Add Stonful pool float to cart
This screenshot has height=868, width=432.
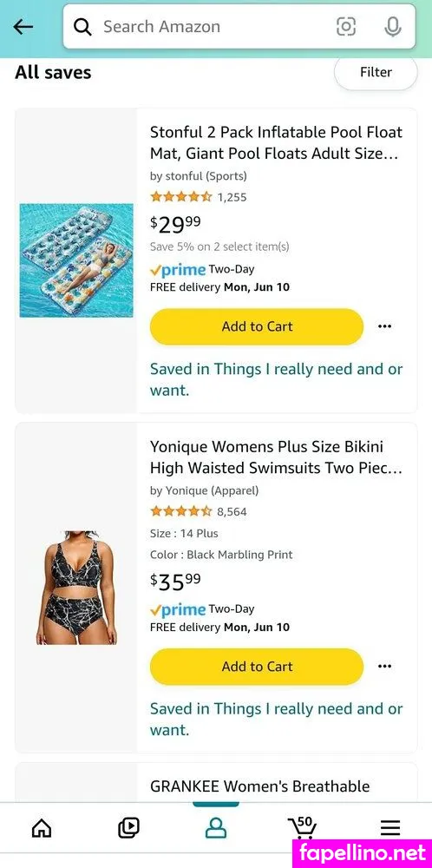257,326
